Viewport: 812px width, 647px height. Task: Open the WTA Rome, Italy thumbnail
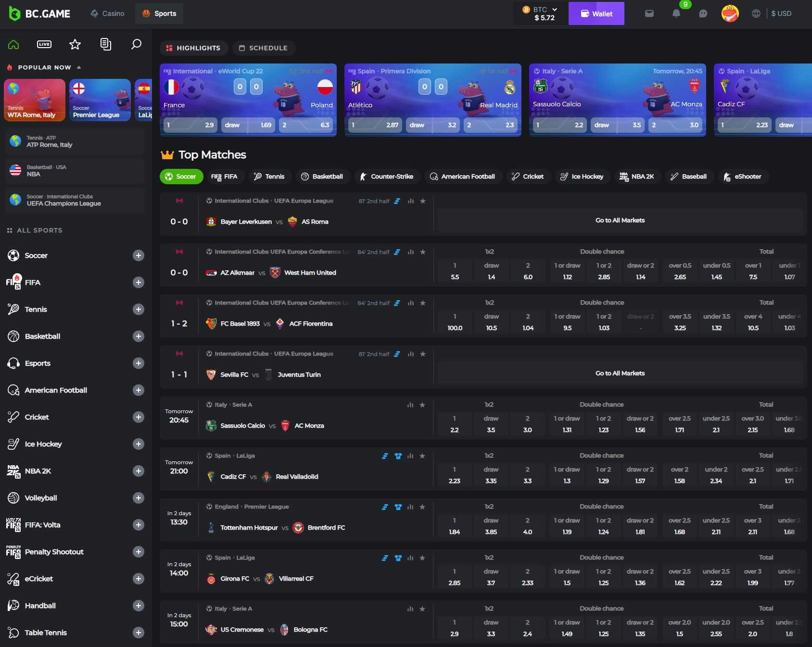pyautogui.click(x=35, y=100)
